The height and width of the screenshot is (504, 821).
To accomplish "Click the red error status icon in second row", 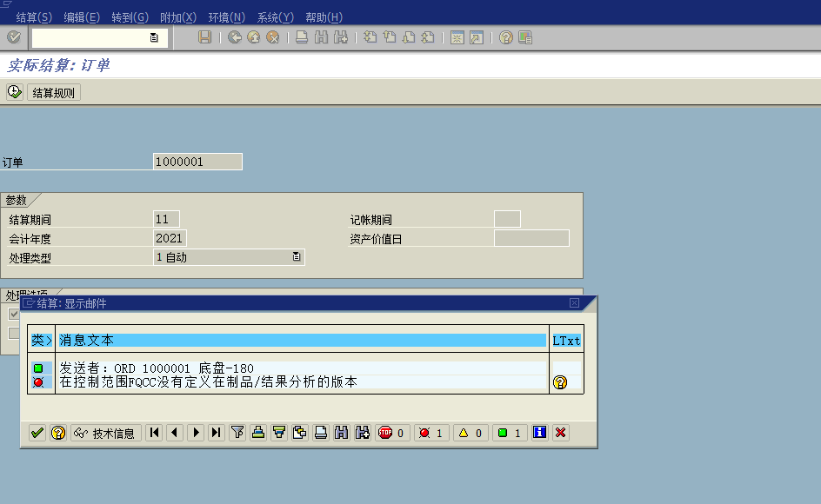I will coord(38,382).
